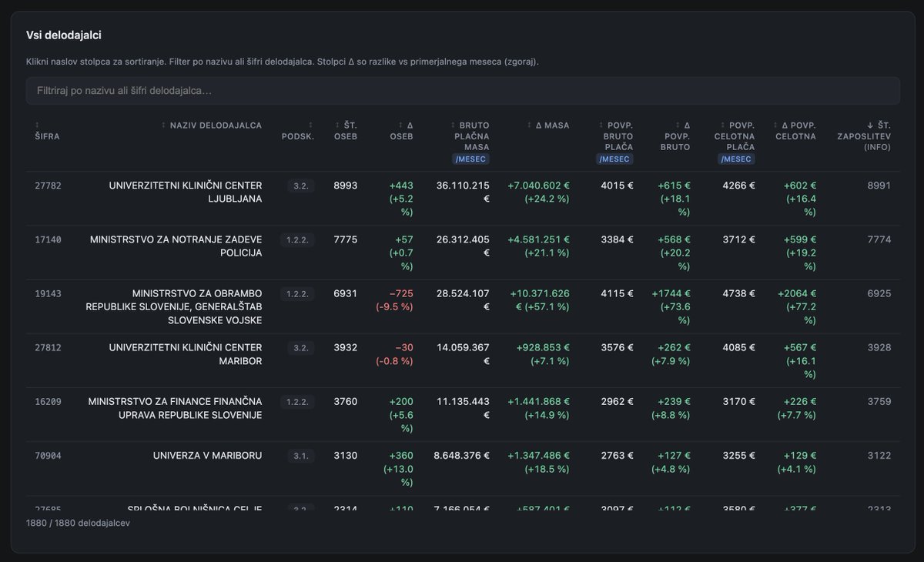924x562 pixels.
Task: Select +7.040.602 € mass change value
Action: tap(539, 192)
